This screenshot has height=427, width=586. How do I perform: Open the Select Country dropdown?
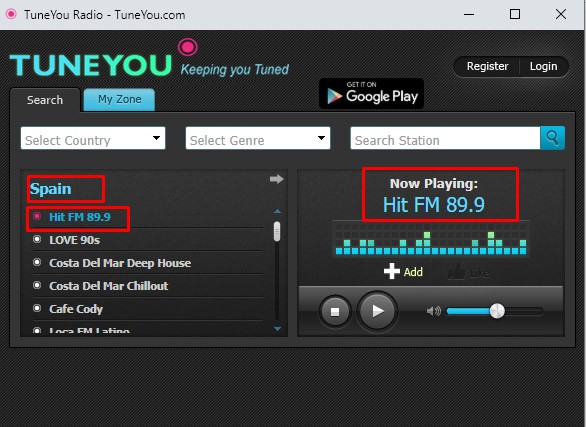tap(93, 138)
